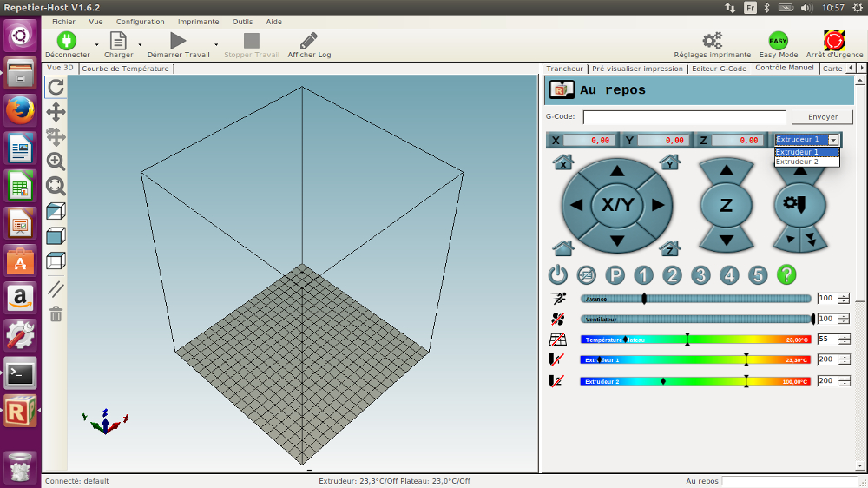Open Déconnecter dropdown arrow
The height and width of the screenshot is (488, 868).
(96, 44)
